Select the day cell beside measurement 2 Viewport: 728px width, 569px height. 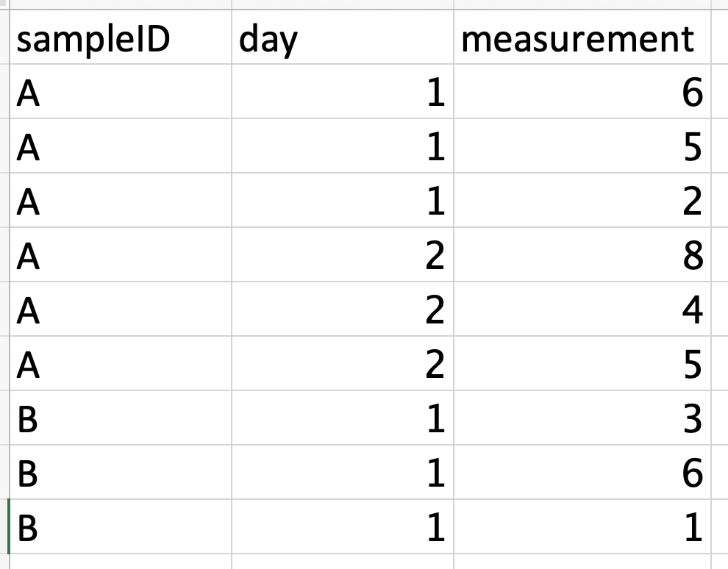click(x=342, y=202)
